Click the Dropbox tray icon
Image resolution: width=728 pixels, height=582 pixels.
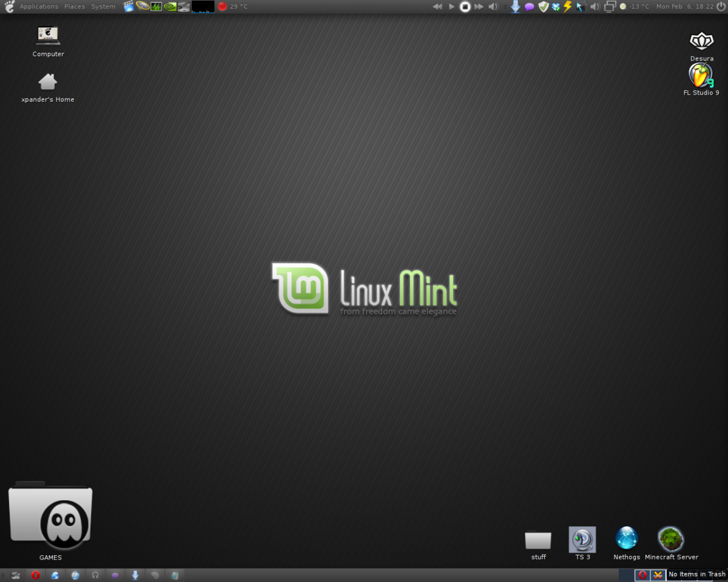555,7
